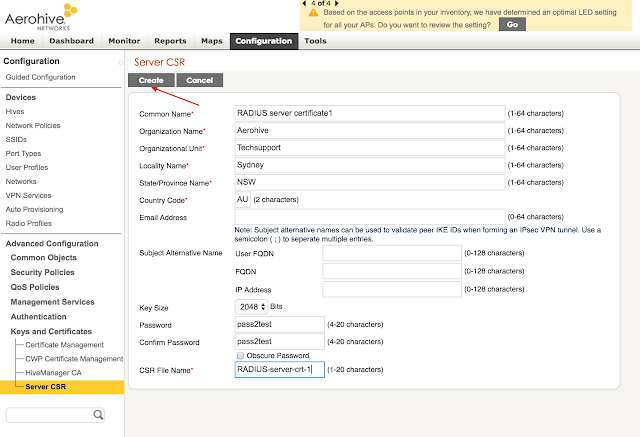This screenshot has width=640, height=437.
Task: Click the Locality Name input field
Action: pyautogui.click(x=370, y=165)
